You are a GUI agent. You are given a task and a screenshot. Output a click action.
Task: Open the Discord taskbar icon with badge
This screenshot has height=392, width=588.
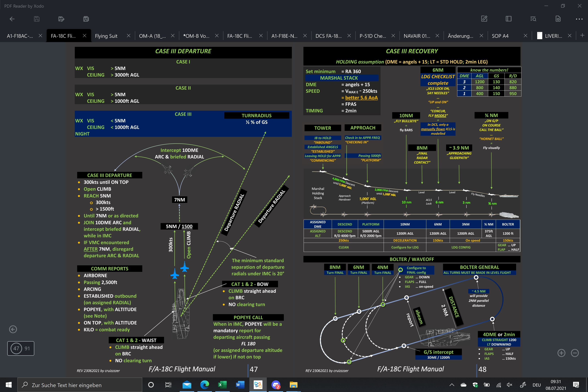pos(276,385)
